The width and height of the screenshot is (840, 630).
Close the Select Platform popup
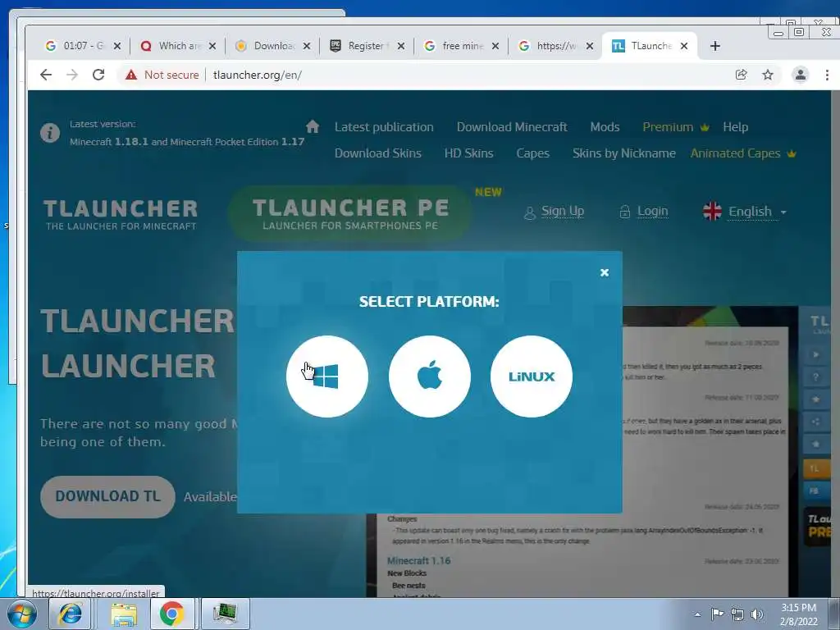coord(605,272)
